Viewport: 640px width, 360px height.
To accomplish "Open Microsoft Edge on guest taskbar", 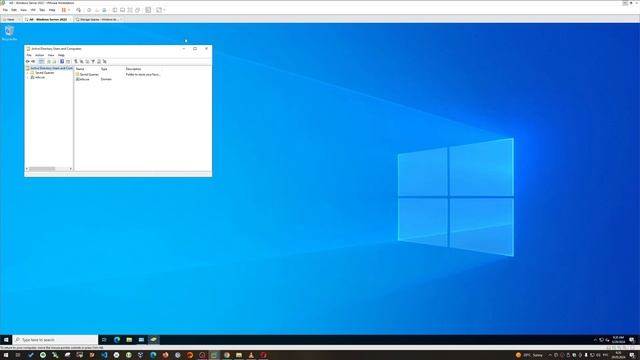I will tap(117, 340).
